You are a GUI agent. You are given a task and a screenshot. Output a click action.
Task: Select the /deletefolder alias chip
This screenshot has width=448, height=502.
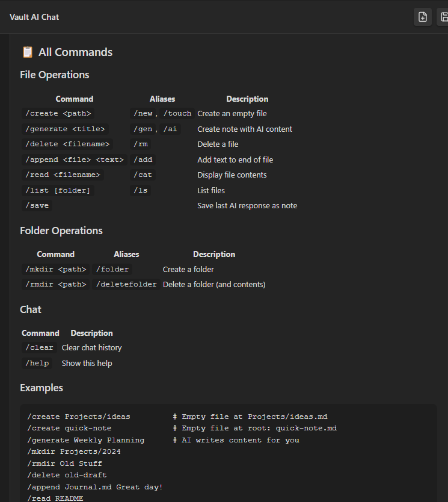[x=126, y=285]
